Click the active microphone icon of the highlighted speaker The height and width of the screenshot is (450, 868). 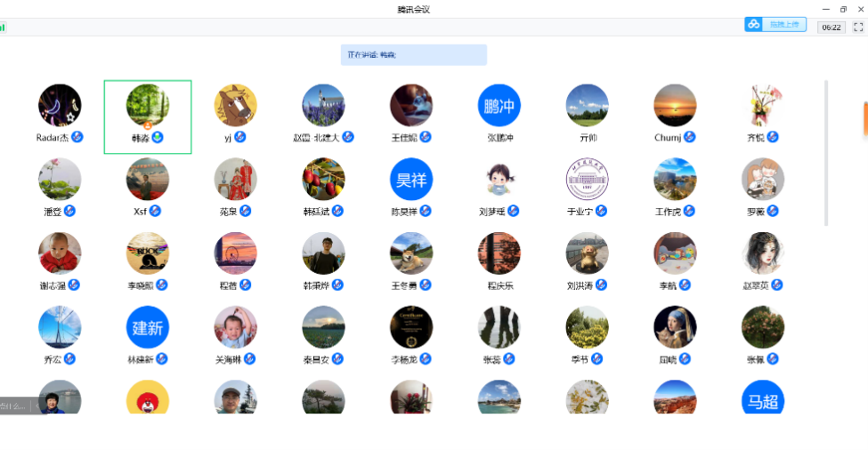click(158, 137)
